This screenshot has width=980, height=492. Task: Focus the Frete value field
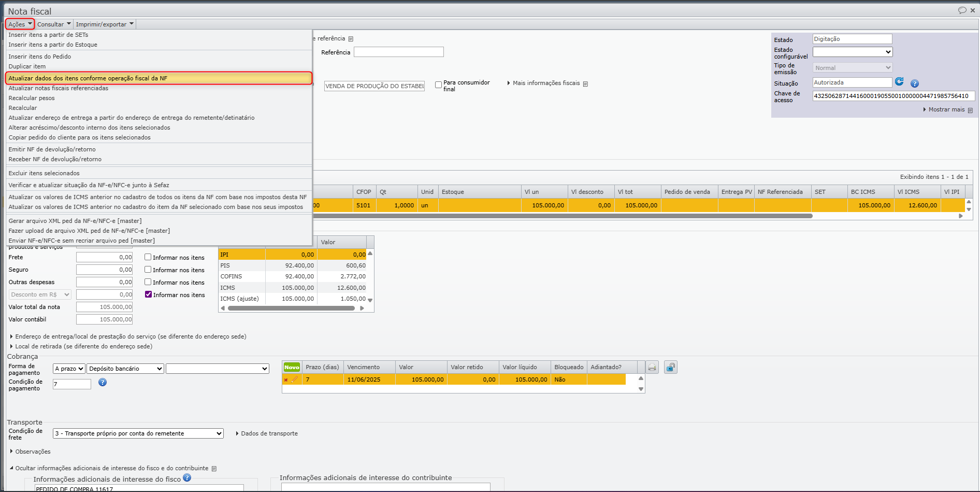point(105,257)
